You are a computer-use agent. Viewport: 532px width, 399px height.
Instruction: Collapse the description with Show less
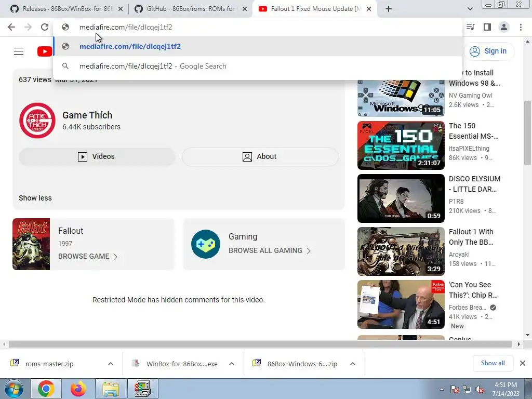click(x=35, y=198)
